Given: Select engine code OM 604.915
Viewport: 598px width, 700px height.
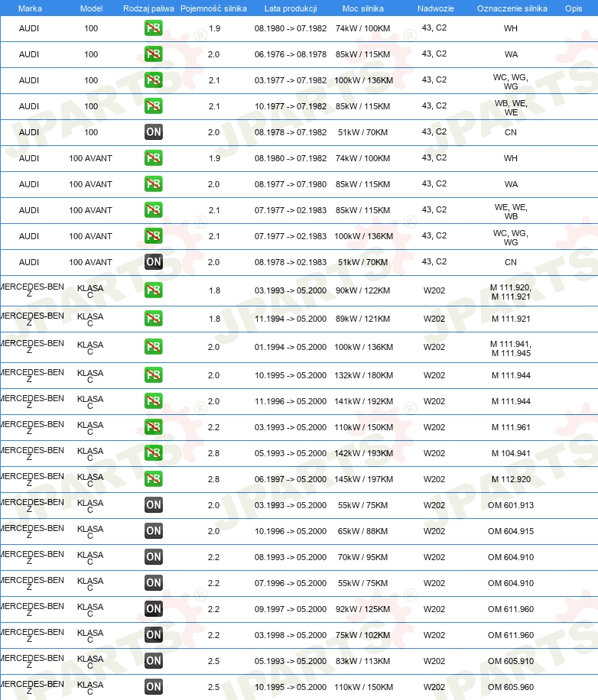Looking at the screenshot, I should point(511,531).
